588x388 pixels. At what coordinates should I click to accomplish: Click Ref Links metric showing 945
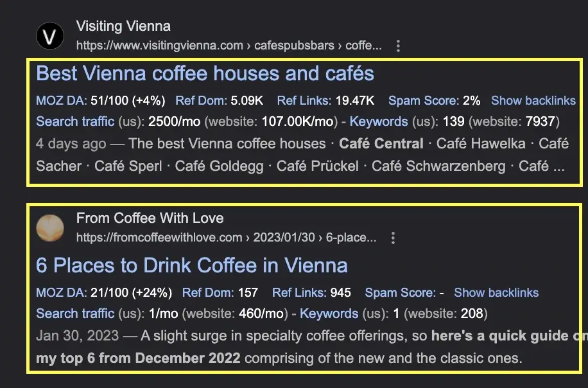click(x=299, y=293)
